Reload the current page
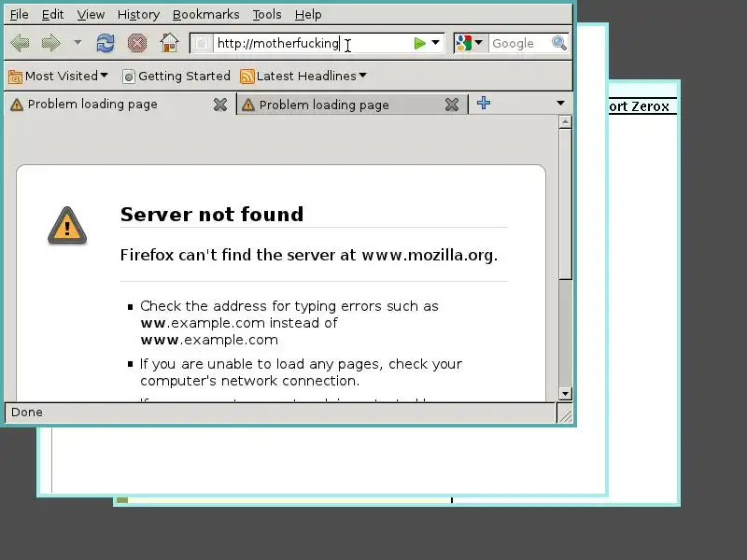Image resolution: width=747 pixels, height=560 pixels. coord(106,43)
